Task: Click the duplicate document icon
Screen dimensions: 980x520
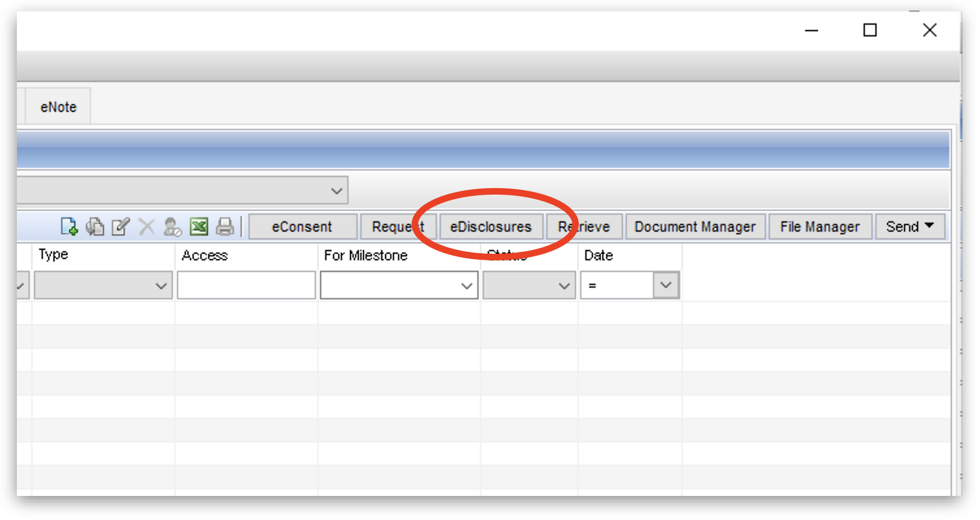Action: (x=95, y=226)
